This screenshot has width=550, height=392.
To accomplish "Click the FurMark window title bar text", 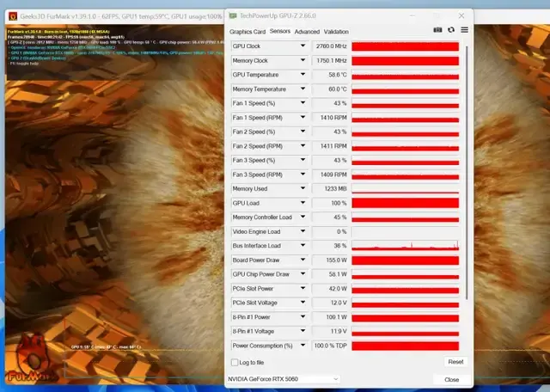I will pos(121,16).
